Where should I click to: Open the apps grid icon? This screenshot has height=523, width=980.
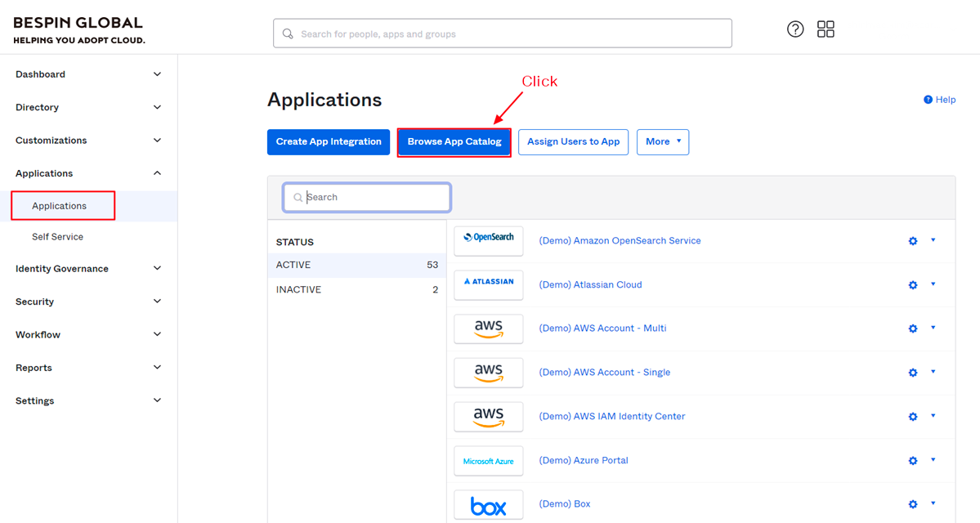pyautogui.click(x=826, y=29)
